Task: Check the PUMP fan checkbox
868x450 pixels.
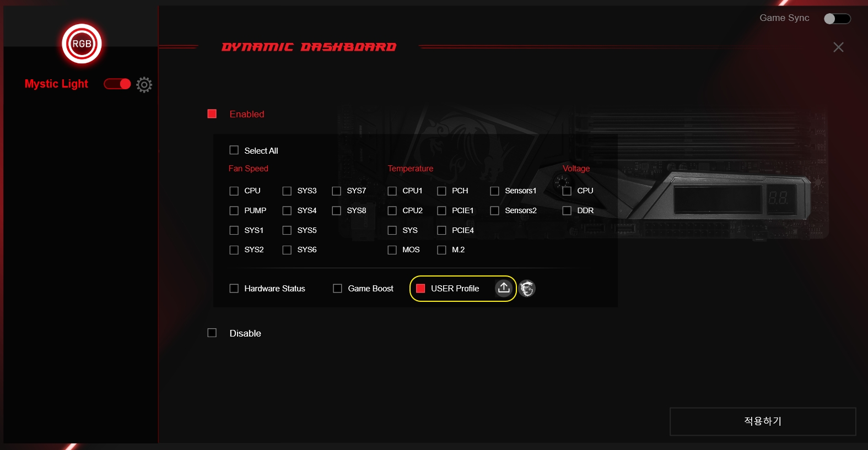Action: click(234, 210)
